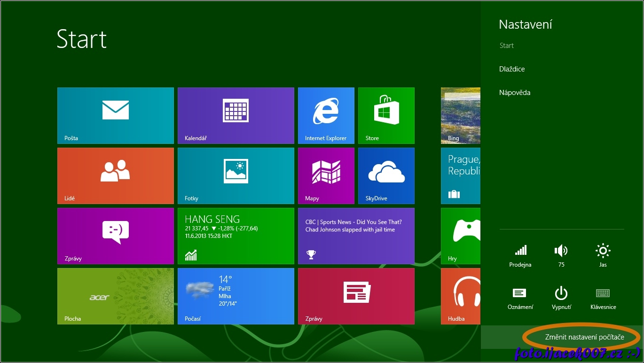The width and height of the screenshot is (644, 363).
Task: Select Dlaždice in settings panel
Action: click(512, 69)
